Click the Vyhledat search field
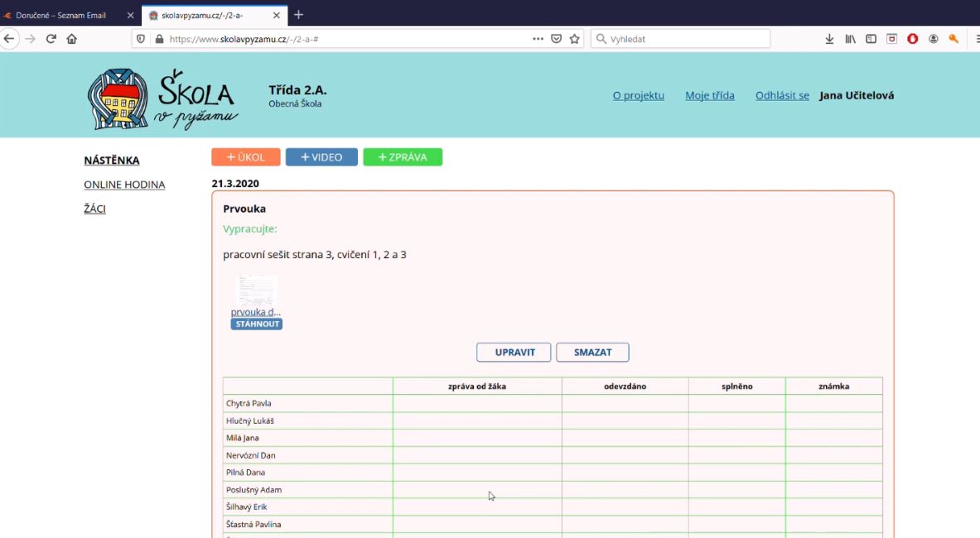The image size is (980, 538). pyautogui.click(x=681, y=39)
